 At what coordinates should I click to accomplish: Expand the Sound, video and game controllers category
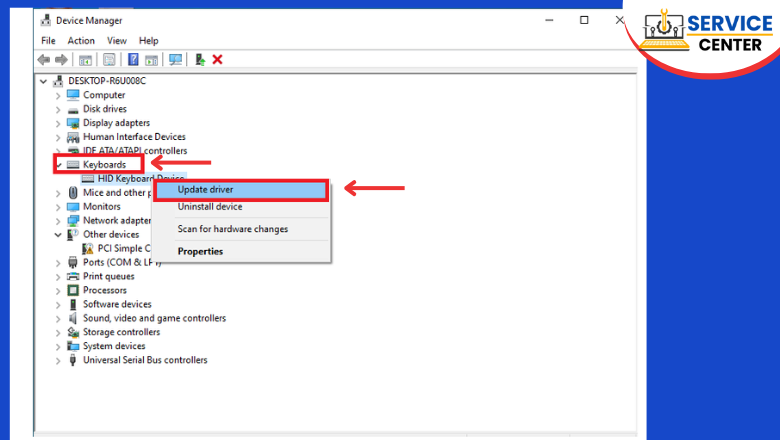[x=58, y=319]
